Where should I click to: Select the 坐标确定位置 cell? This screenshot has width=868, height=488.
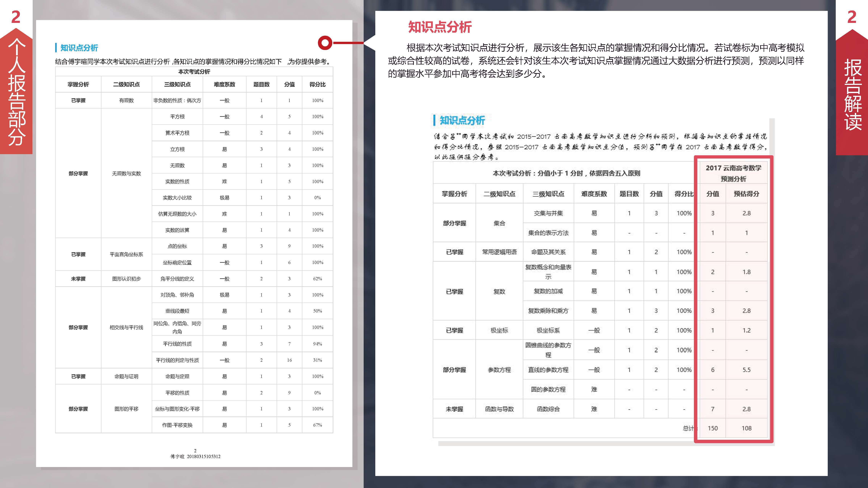(x=177, y=263)
